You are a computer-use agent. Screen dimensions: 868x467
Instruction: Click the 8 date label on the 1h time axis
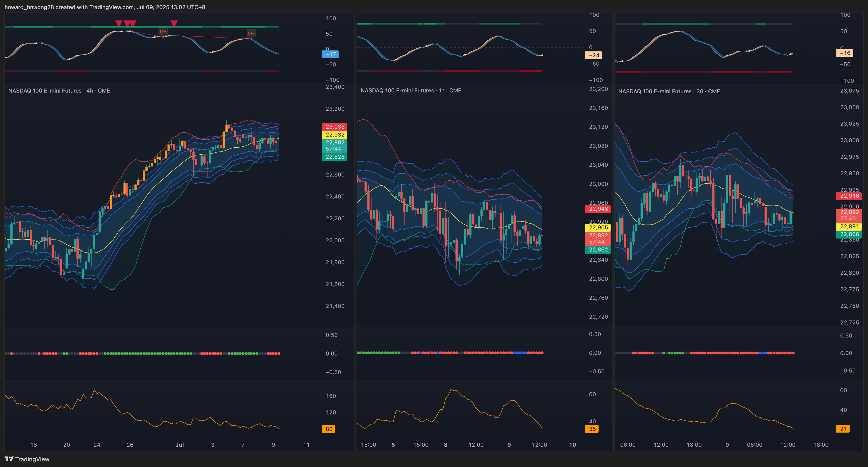click(446, 445)
